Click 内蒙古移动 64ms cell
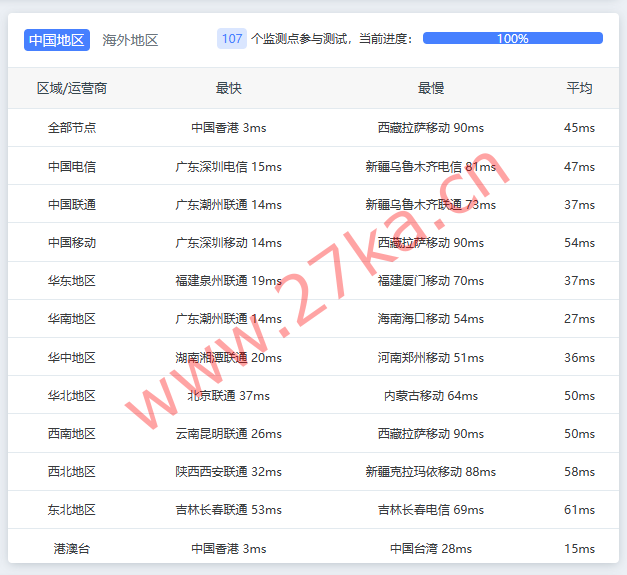This screenshot has width=627, height=575. click(431, 395)
